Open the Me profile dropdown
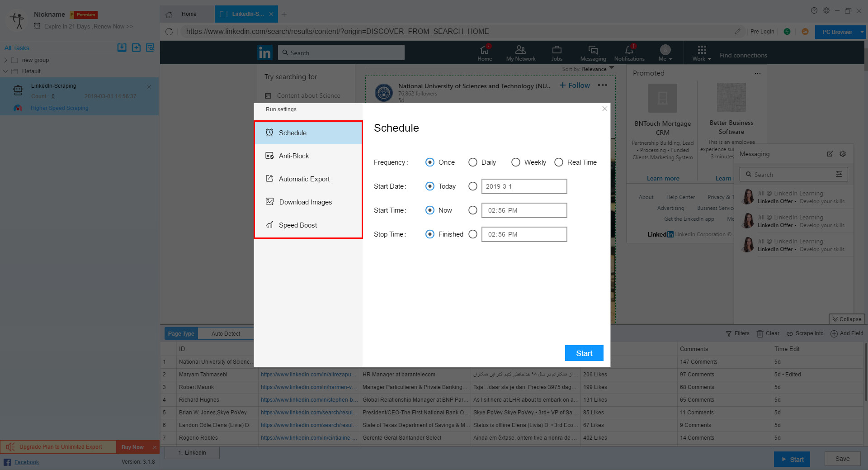The height and width of the screenshot is (470, 868). click(665, 53)
